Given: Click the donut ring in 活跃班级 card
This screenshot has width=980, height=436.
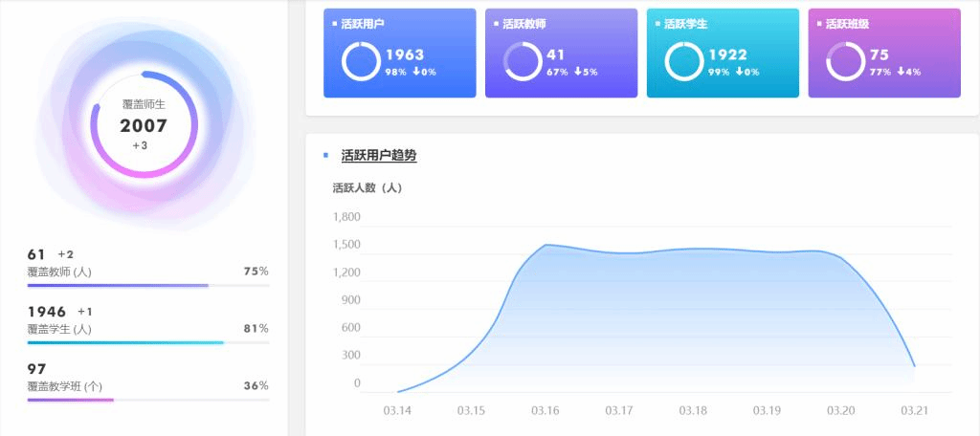Looking at the screenshot, I should (x=845, y=62).
